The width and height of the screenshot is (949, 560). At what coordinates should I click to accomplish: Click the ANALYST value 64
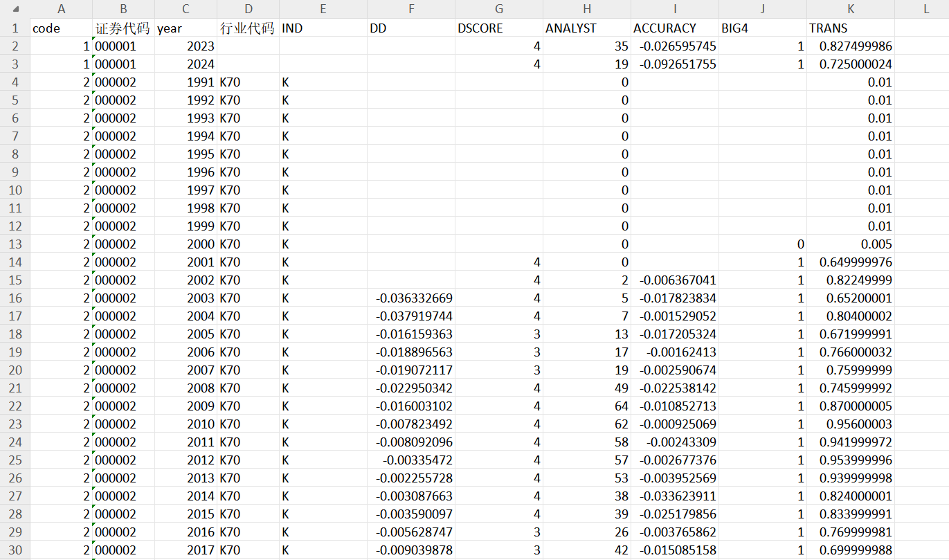pyautogui.click(x=587, y=406)
